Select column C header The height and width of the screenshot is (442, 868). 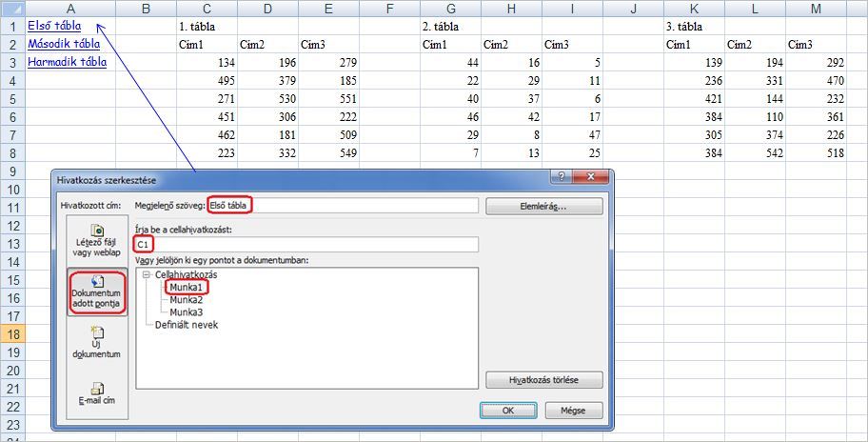[207, 9]
